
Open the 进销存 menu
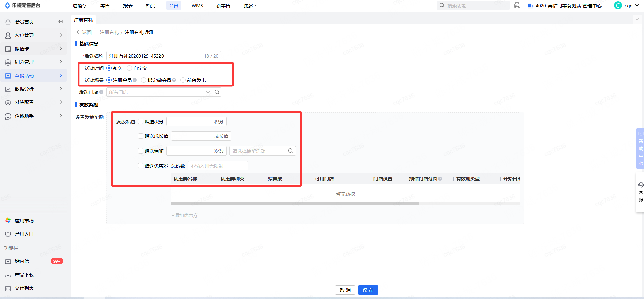point(80,5)
